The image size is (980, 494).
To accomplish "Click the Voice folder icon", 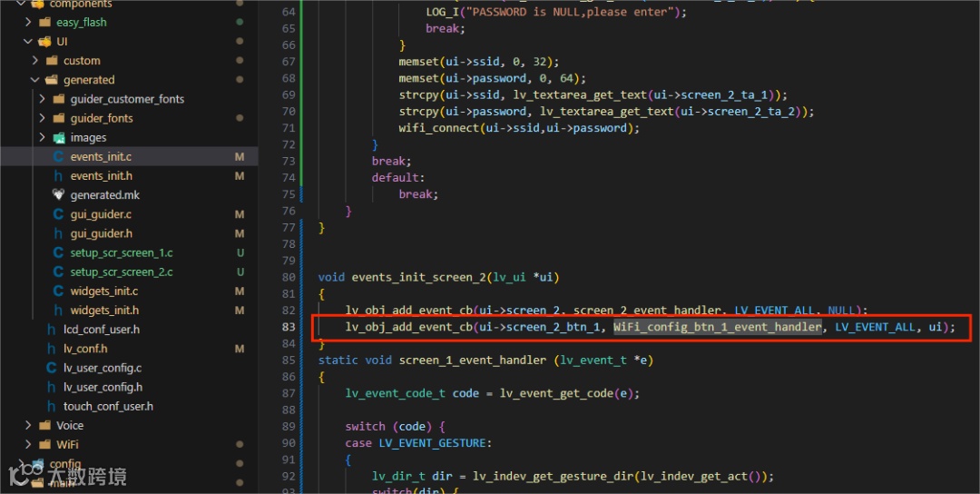I will point(44,425).
